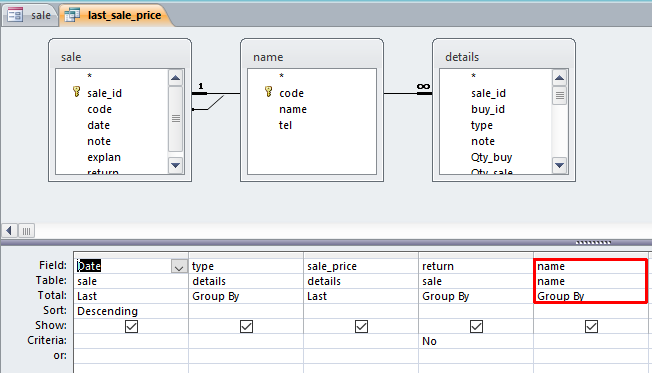The width and height of the screenshot is (652, 373).
Task: Click Criteria cell under Date column
Action: 131,341
